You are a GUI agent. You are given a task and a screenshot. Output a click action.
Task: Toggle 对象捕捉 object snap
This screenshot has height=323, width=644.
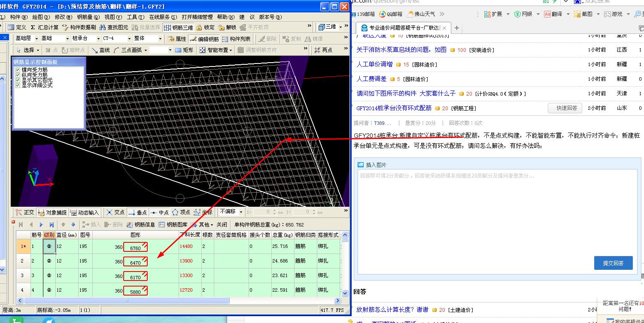52,212
